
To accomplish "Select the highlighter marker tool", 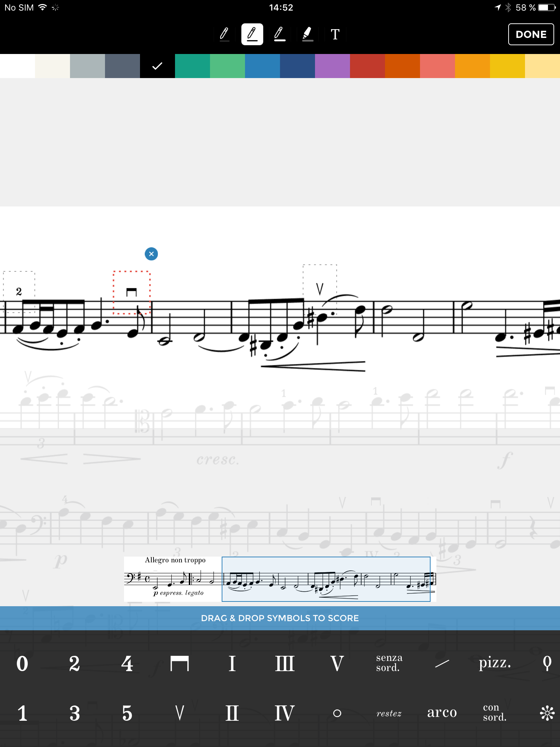I will point(308,34).
